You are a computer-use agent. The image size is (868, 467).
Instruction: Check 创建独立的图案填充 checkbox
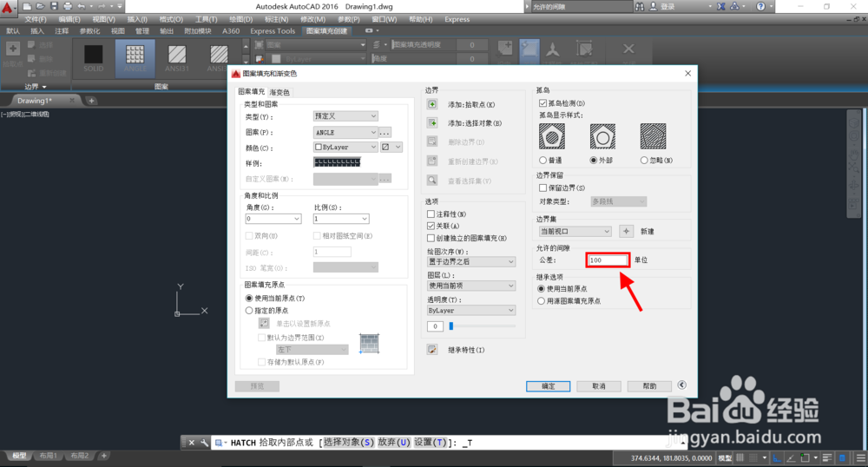431,238
